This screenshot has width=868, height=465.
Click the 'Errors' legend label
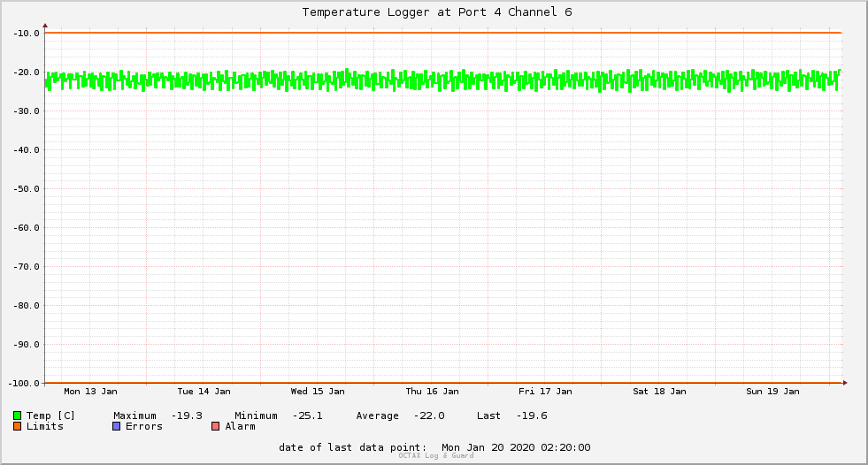point(144,426)
